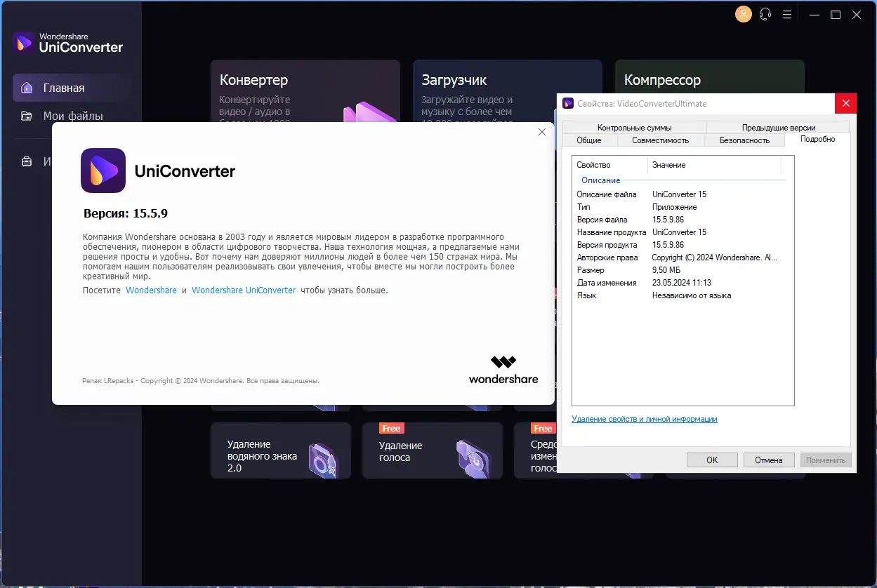Viewport: 877px width, 588px height.
Task: Close the Свойства: VideoConverterUltimate window
Action: [x=845, y=103]
